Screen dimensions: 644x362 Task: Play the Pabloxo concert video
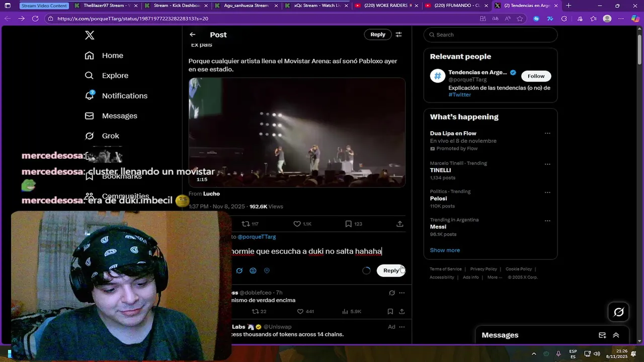point(297,132)
